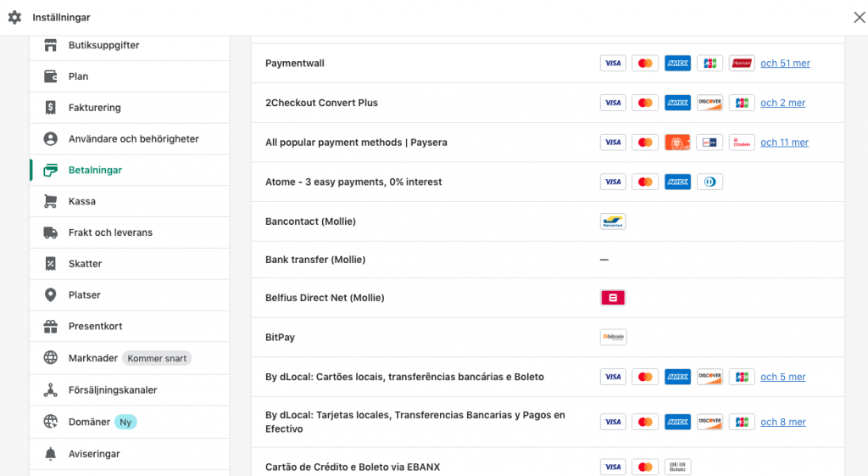Click the Kassa shopping cart icon
This screenshot has height=476, width=868.
50,201
